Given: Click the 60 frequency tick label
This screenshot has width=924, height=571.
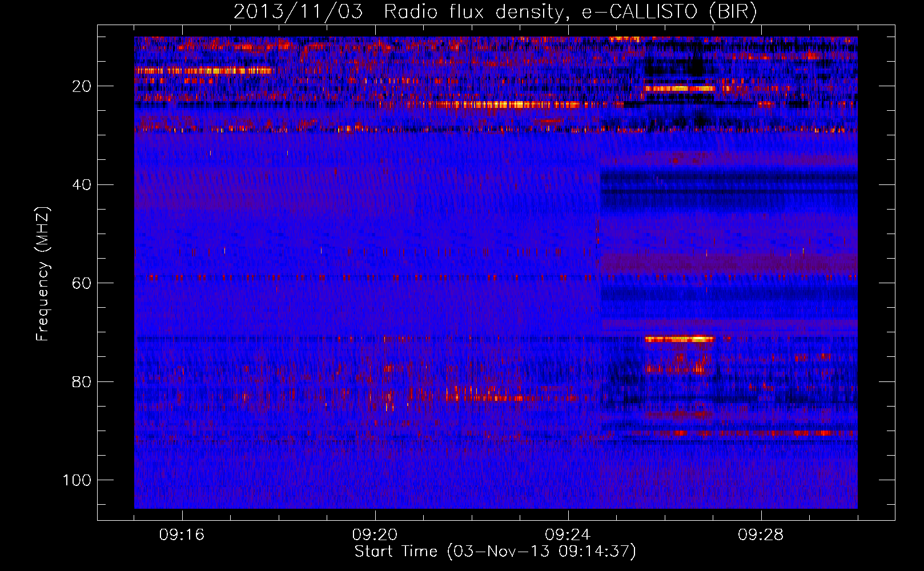Looking at the screenshot, I should (82, 283).
